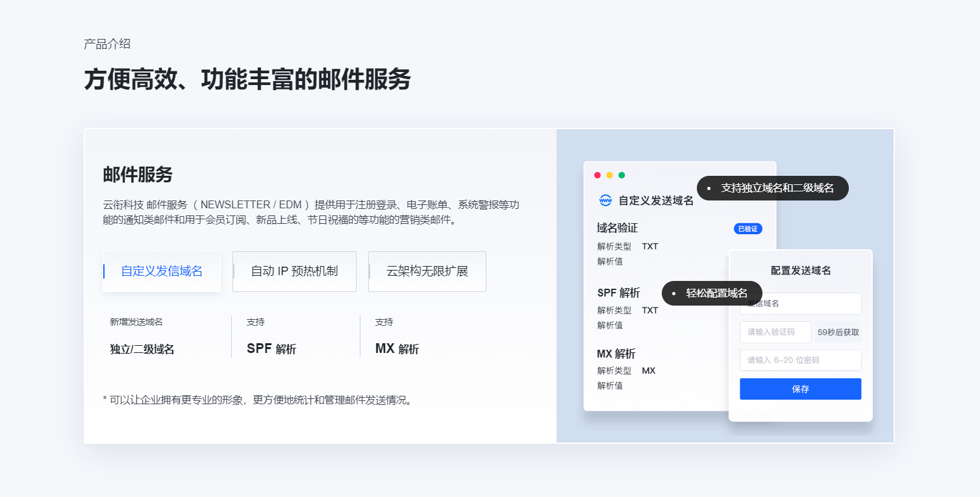Image resolution: width=980 pixels, height=497 pixels.
Task: Click the 支持独立域名和二级域名 tooltip bubble
Action: (773, 188)
